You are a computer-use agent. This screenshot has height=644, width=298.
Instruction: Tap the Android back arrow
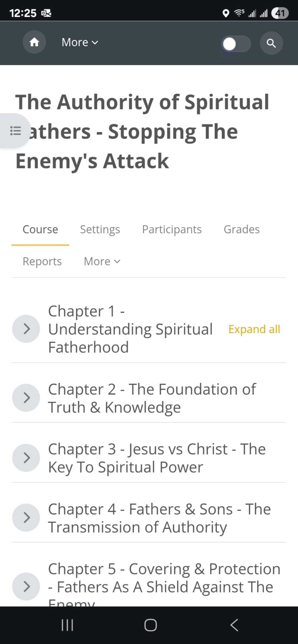(234, 625)
